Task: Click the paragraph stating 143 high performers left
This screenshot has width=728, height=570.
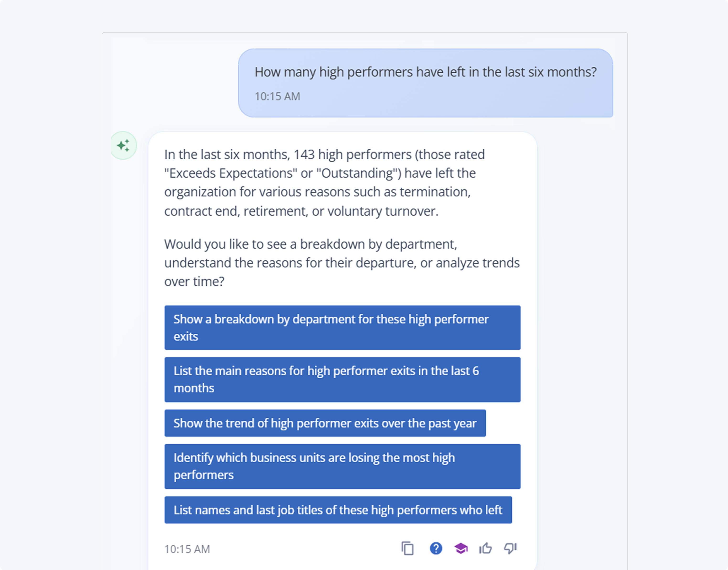Action: [x=325, y=183]
